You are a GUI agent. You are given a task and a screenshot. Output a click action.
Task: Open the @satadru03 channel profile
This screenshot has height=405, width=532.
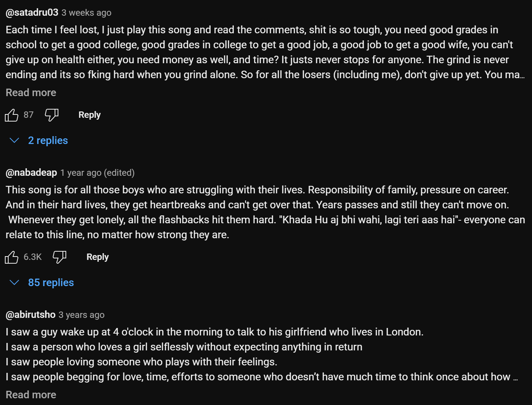tap(32, 12)
